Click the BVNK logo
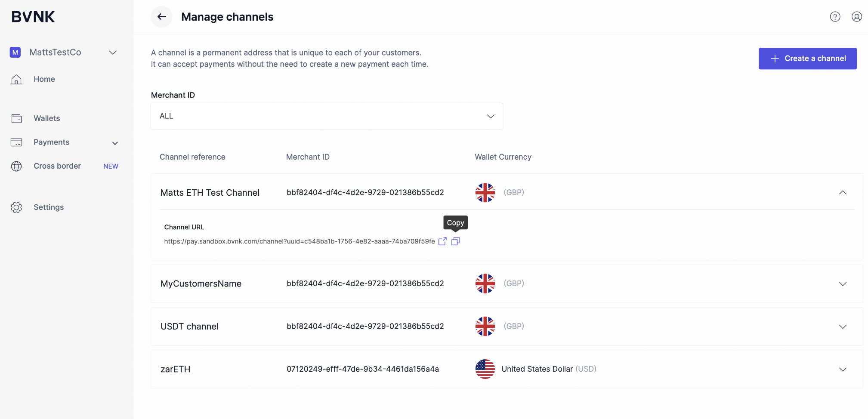868x419 pixels. tap(33, 17)
